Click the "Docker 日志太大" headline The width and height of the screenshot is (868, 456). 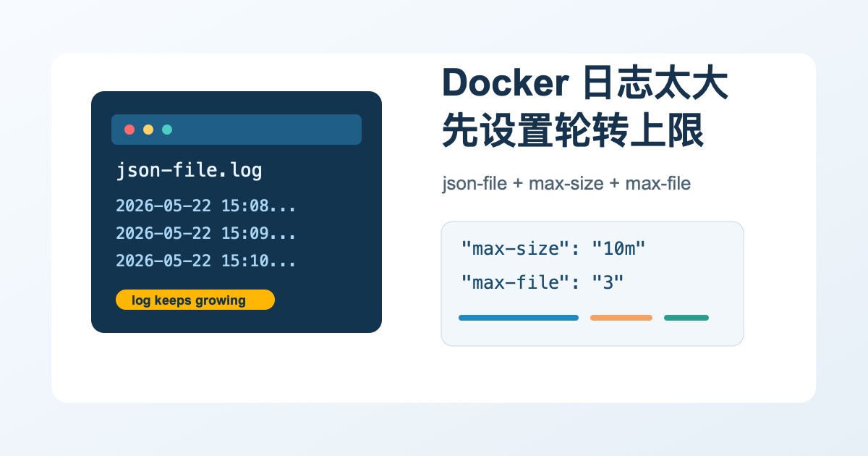(584, 84)
